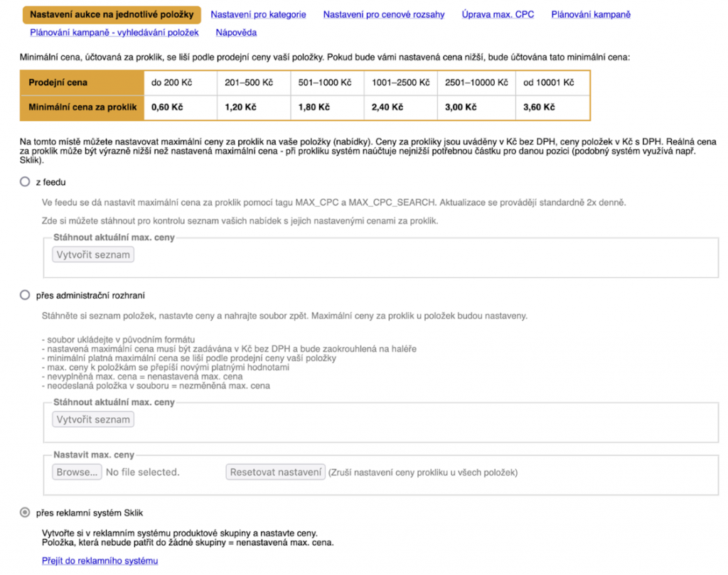Click the '3,60 Kč' minimum price cell
The height and width of the screenshot is (575, 728).
click(x=552, y=107)
